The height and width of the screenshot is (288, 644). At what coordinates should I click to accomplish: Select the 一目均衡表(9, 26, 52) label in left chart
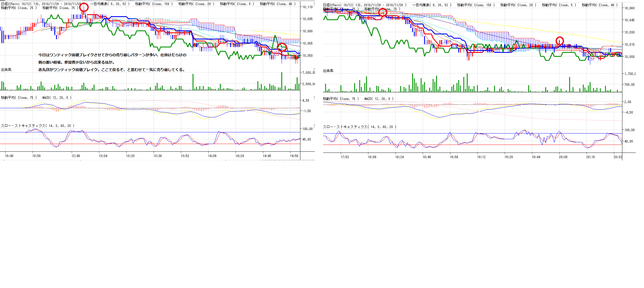coord(110,4)
